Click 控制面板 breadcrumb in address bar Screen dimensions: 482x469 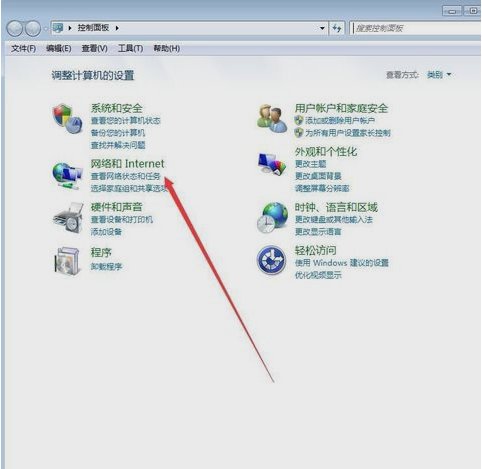tap(93, 28)
